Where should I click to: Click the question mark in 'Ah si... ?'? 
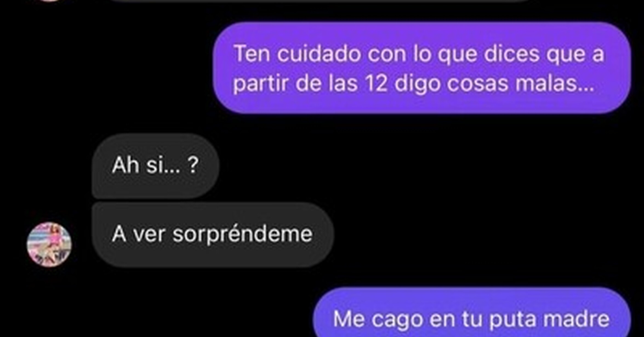click(193, 165)
